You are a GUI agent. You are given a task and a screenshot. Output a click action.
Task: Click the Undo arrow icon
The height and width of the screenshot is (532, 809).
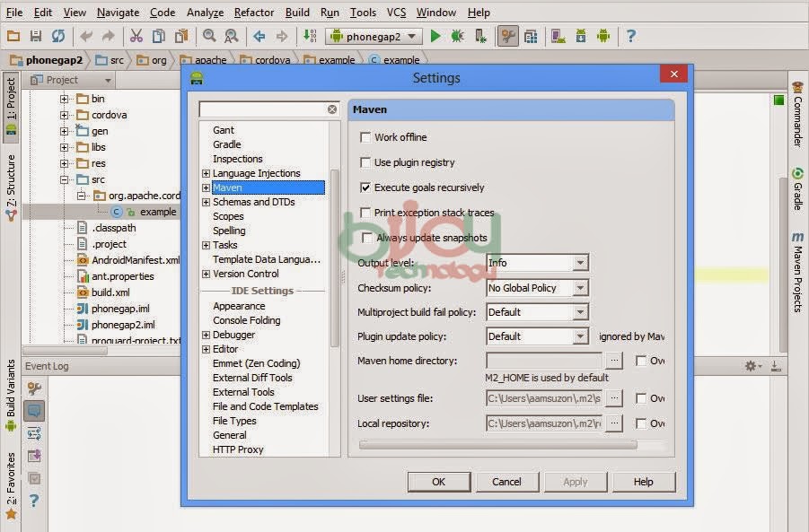tap(86, 36)
